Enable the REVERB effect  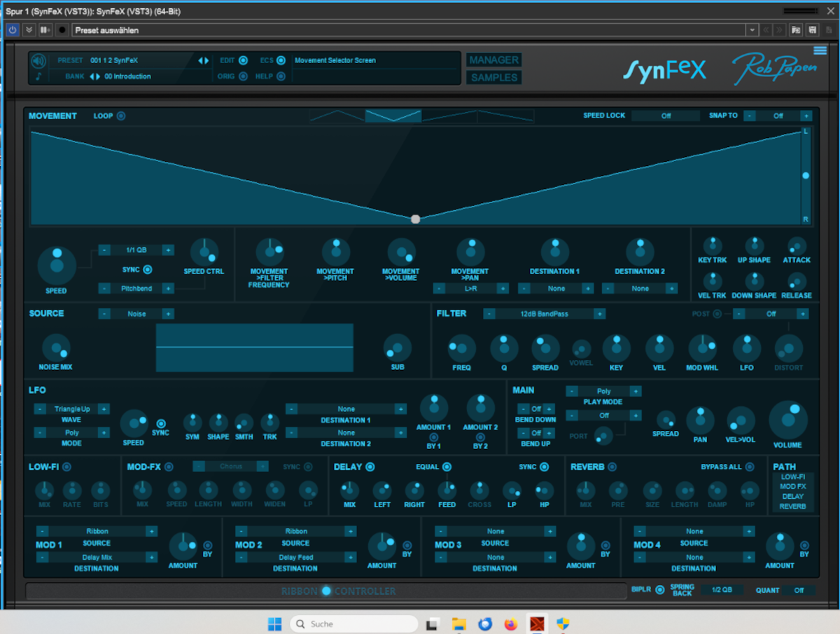pyautogui.click(x=612, y=467)
